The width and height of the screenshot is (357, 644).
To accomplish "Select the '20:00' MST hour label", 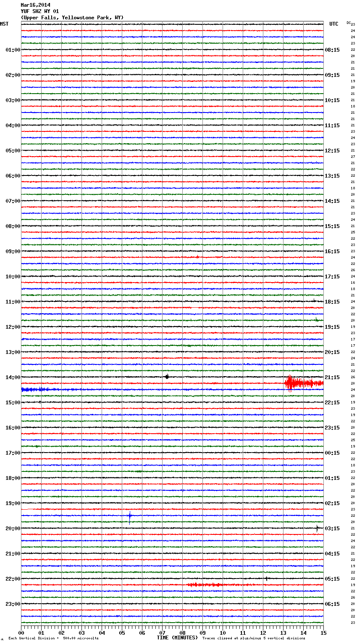I will (13, 529).
